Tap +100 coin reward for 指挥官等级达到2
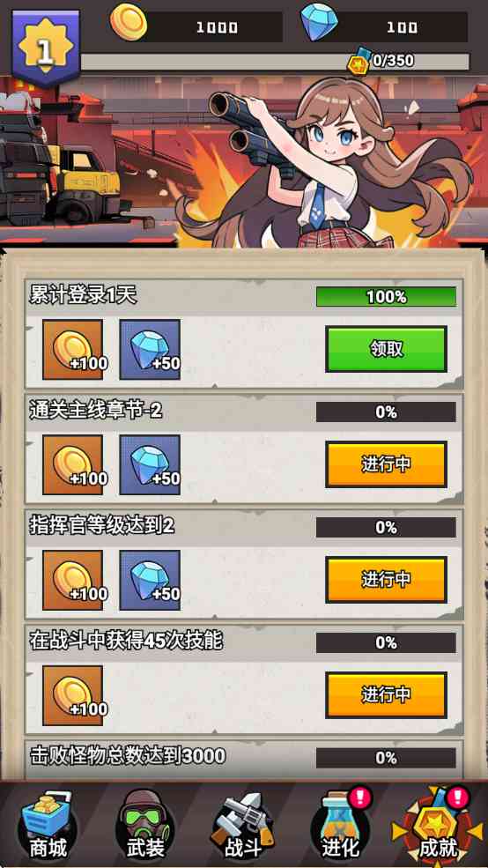 pyautogui.click(x=73, y=580)
